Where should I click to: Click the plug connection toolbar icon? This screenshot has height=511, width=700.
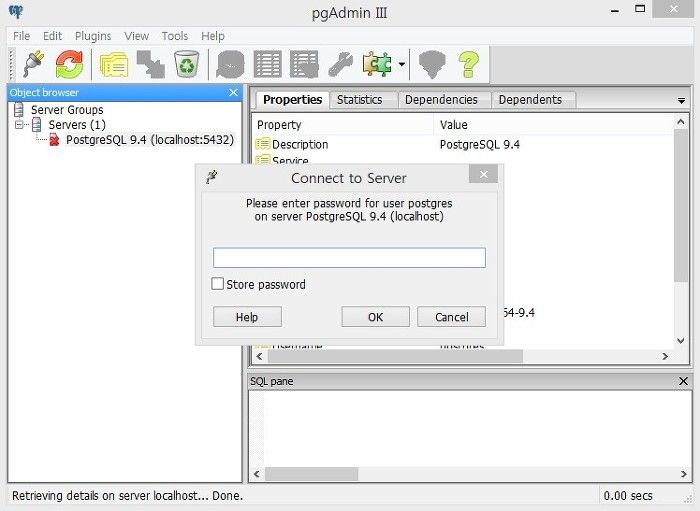click(x=34, y=64)
